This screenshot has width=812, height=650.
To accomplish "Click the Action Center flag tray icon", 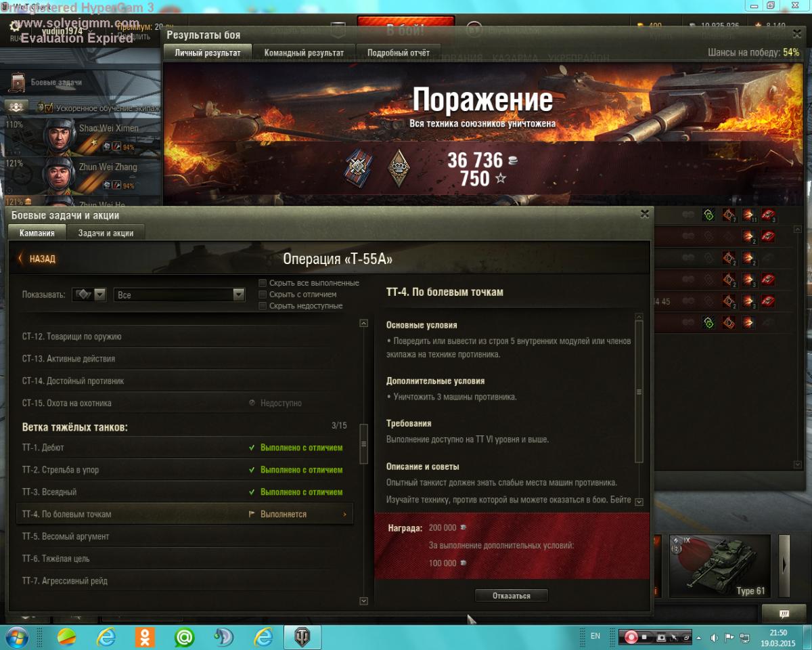I will (729, 637).
